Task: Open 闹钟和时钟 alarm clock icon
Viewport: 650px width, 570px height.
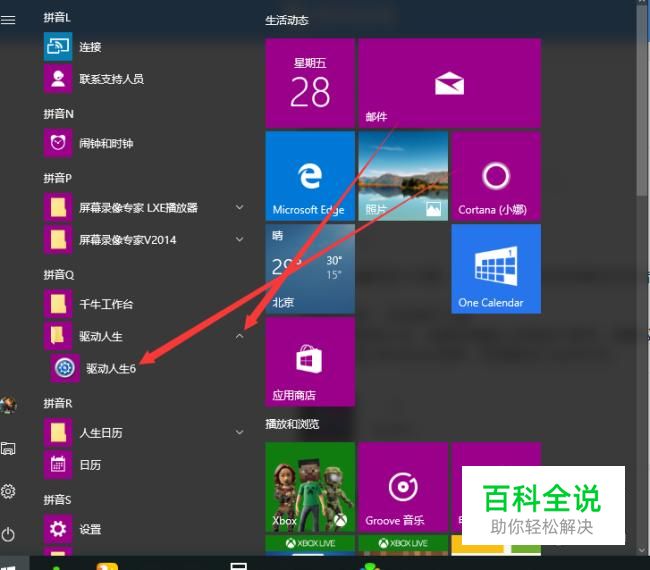Action: tap(58, 143)
